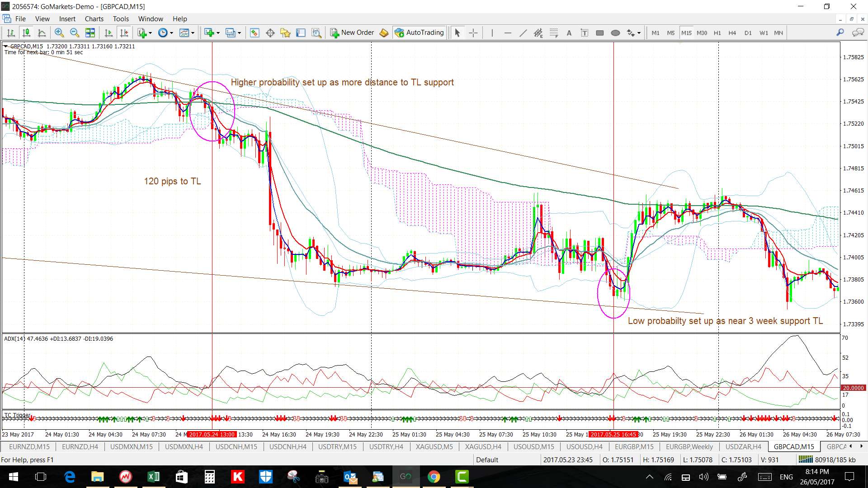Expand periodicity dropdown arrow
This screenshot has width=868, height=488.
click(x=171, y=33)
